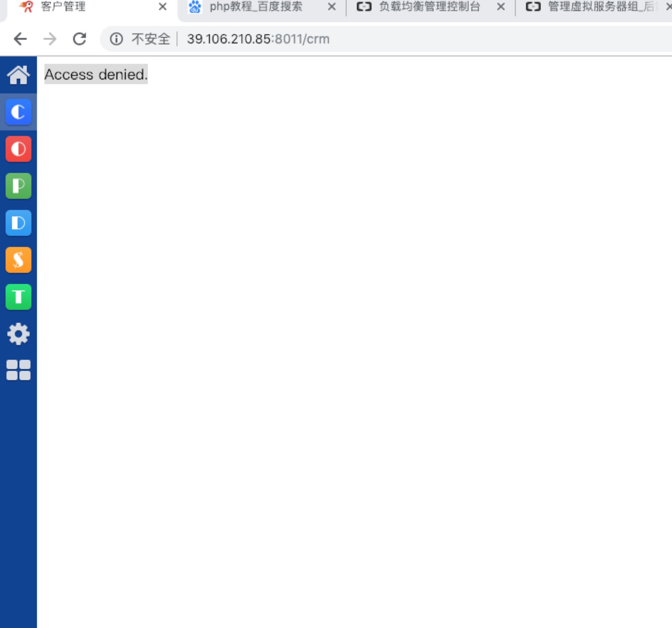
Task: Open the home icon in the sidebar
Action: pyautogui.click(x=18, y=75)
